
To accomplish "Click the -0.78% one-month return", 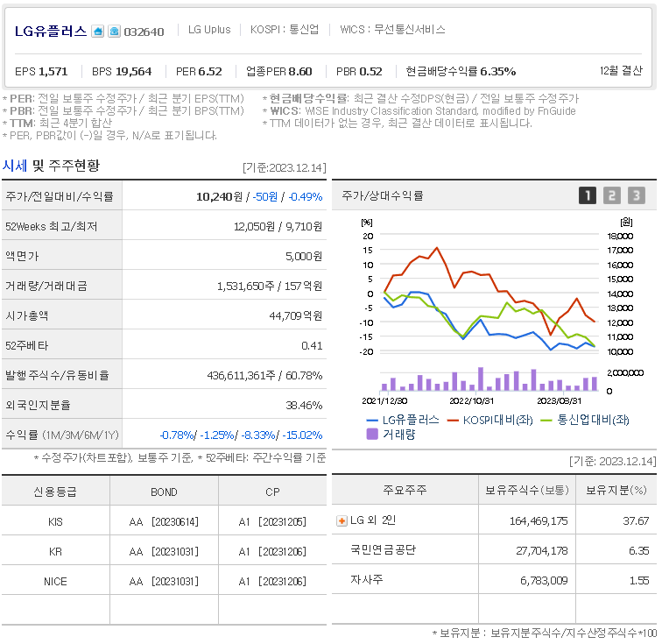I will tap(177, 435).
